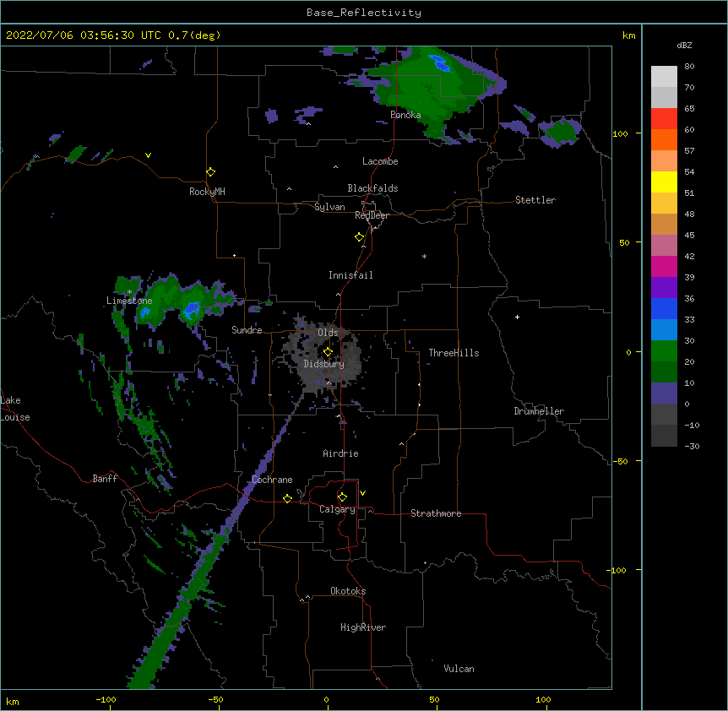The height and width of the screenshot is (711, 728).
Task: Click the Okotoks town label
Action: [348, 591]
